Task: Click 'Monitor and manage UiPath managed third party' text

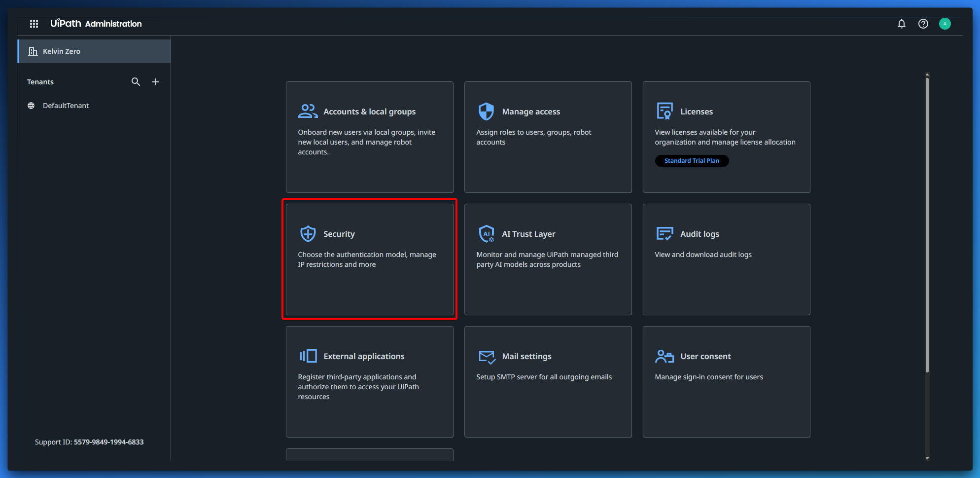Action: 547,259
